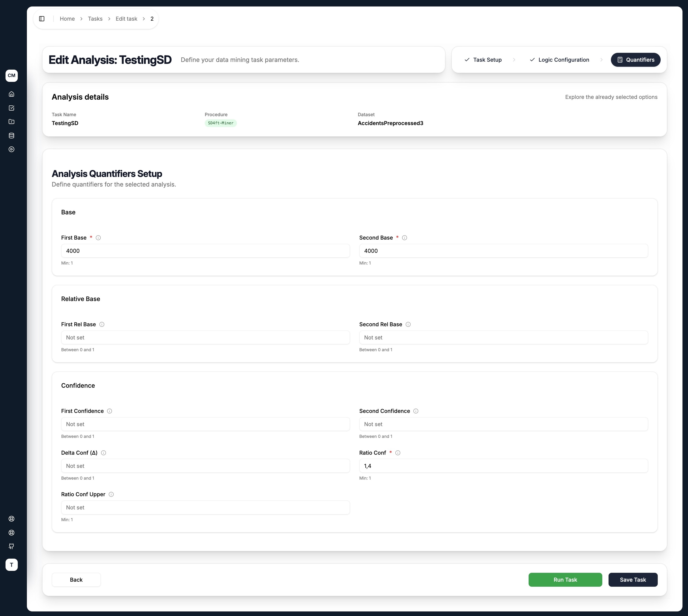
Task: Show info for First Confidence
Action: [x=110, y=411]
